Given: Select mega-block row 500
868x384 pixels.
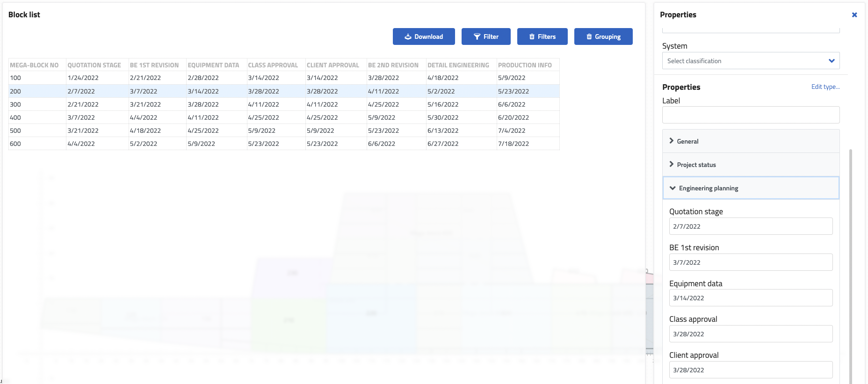Looking at the screenshot, I should (x=284, y=130).
